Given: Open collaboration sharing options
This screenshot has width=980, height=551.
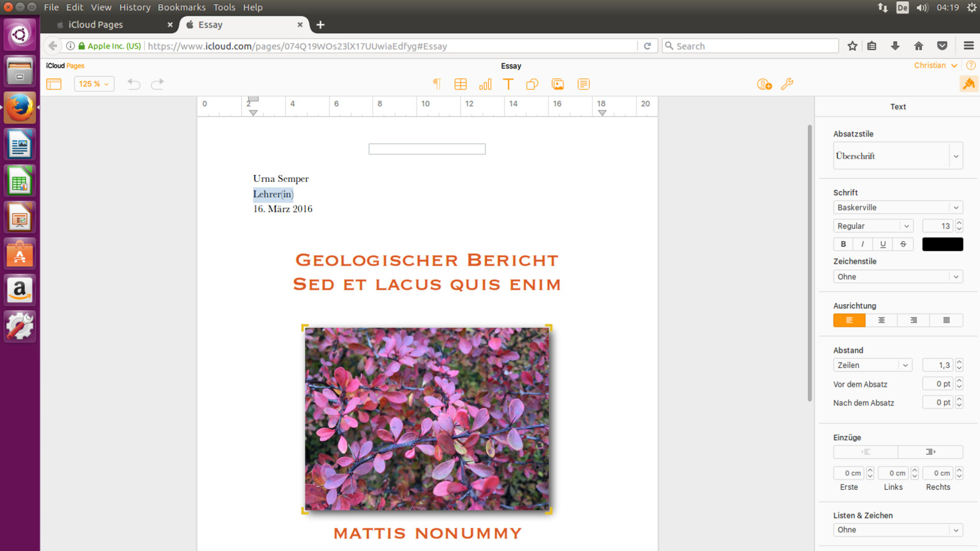Looking at the screenshot, I should [x=763, y=84].
